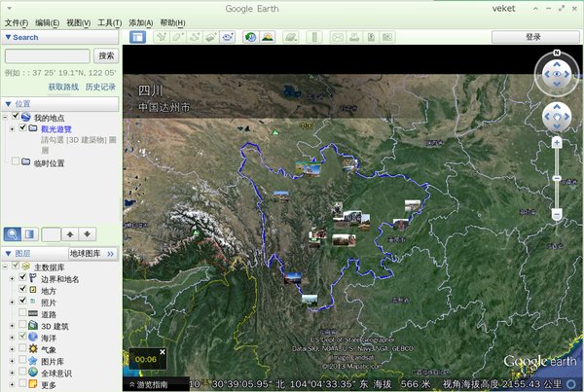Open the 视图(V) menu
Viewport: 584px width, 392px height.
[79, 22]
